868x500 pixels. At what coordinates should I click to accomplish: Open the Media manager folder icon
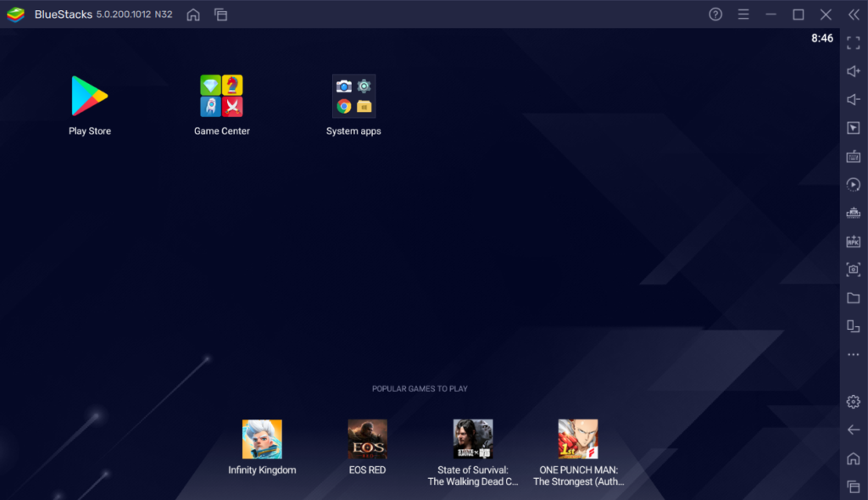pyautogui.click(x=854, y=297)
